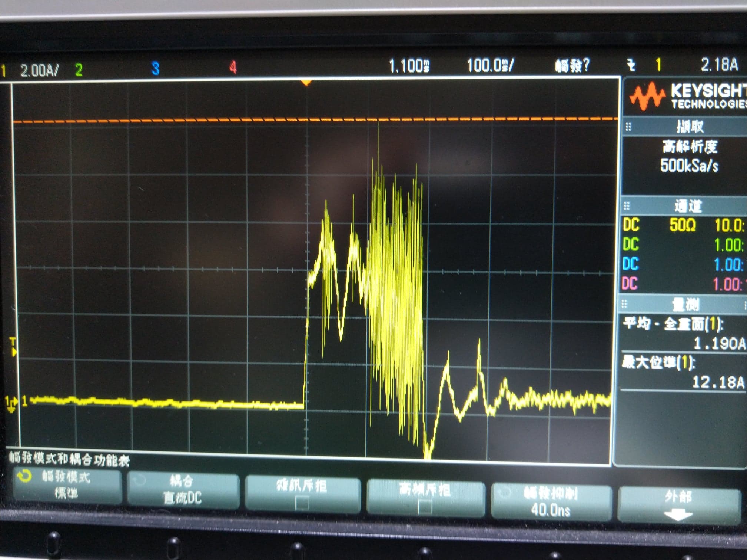Toggle the green channel 2 indicator

tap(79, 70)
